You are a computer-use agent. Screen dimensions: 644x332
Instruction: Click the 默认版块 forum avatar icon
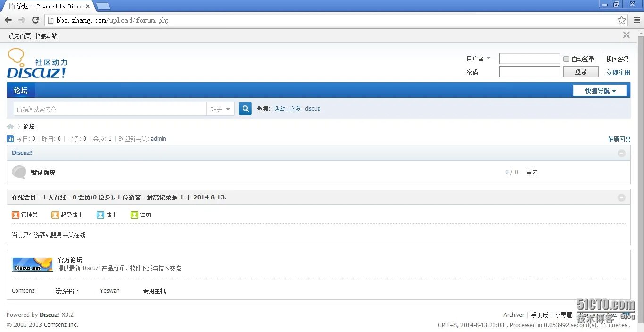coord(19,172)
